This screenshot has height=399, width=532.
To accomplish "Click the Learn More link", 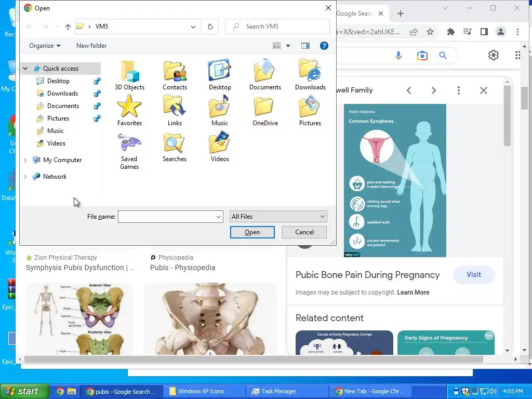I will pos(413,292).
